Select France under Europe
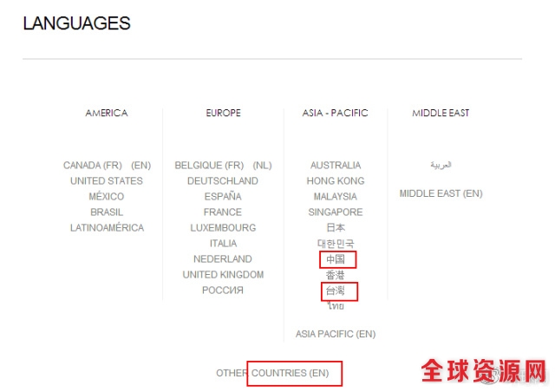Viewport: 555px width, 392px height. [223, 212]
